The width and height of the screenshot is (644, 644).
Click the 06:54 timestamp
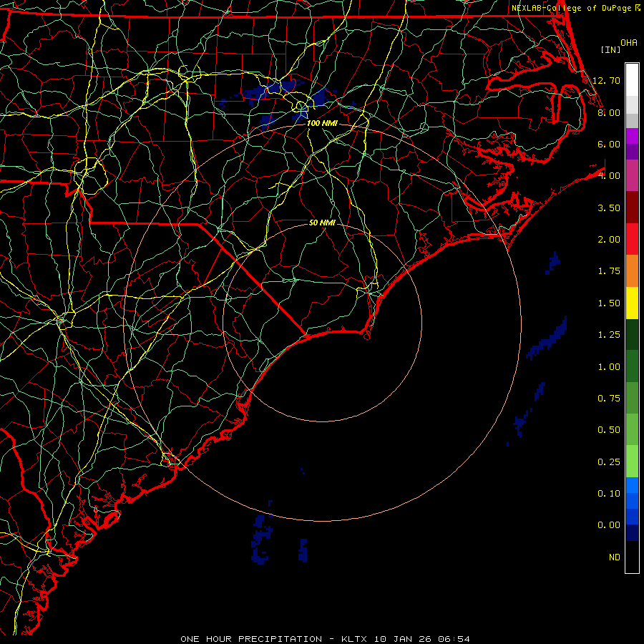tap(454, 639)
